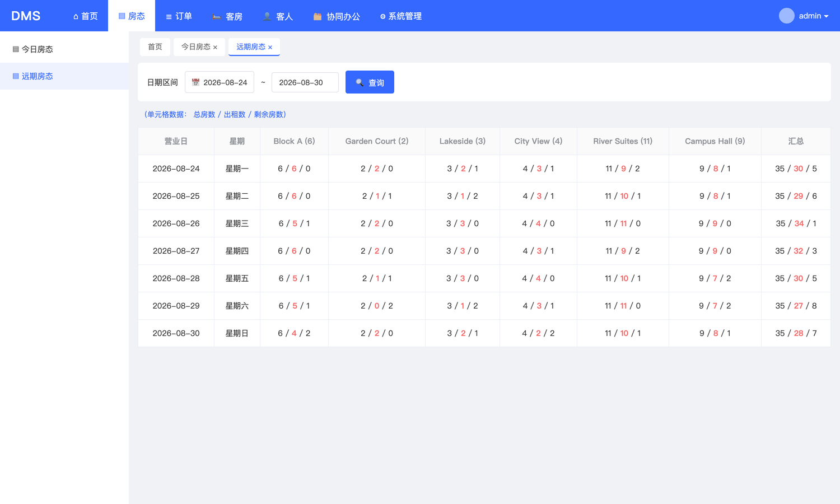This screenshot has width=840, height=504.
Task: Click the 营业日 column header
Action: [x=176, y=141]
